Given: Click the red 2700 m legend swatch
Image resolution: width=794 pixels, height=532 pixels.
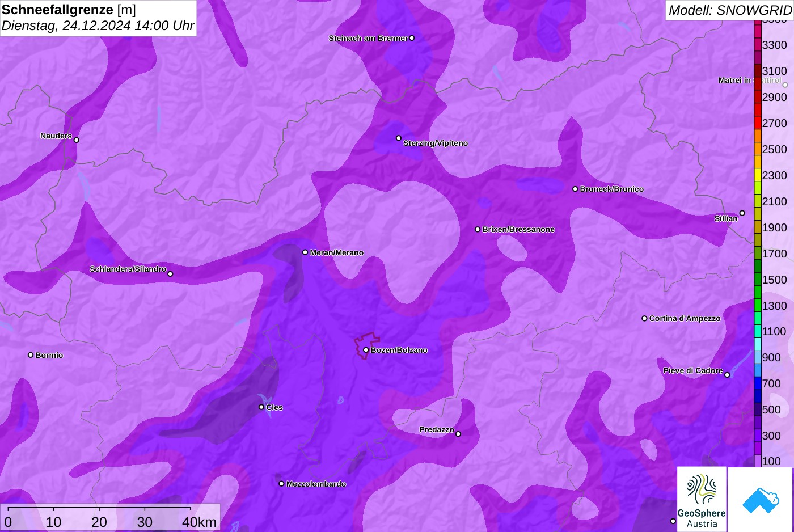Looking at the screenshot, I should tap(758, 123).
